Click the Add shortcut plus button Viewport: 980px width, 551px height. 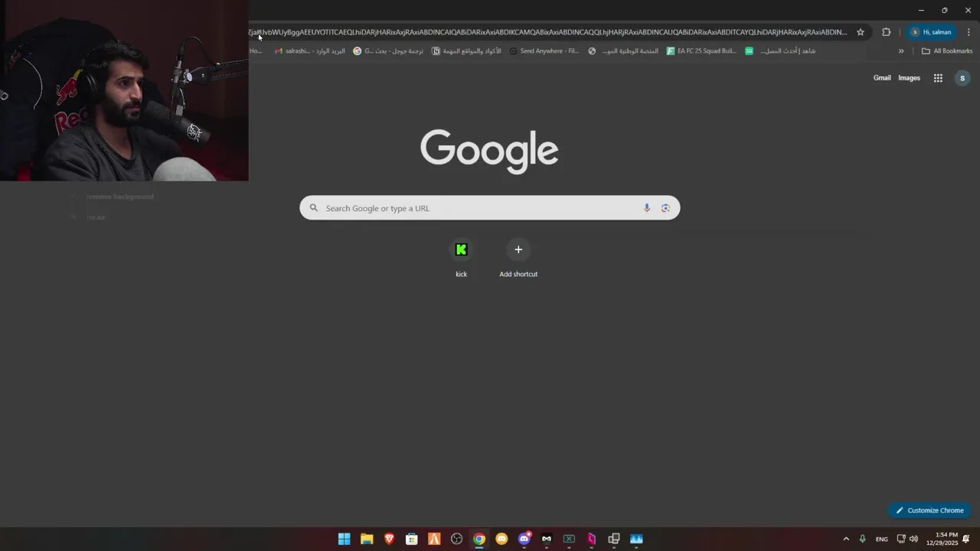tap(518, 249)
